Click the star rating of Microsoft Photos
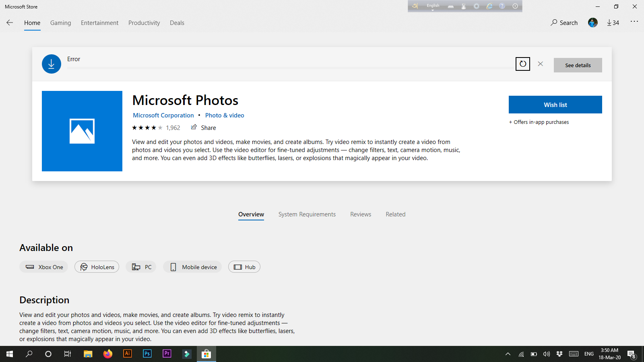 147,128
